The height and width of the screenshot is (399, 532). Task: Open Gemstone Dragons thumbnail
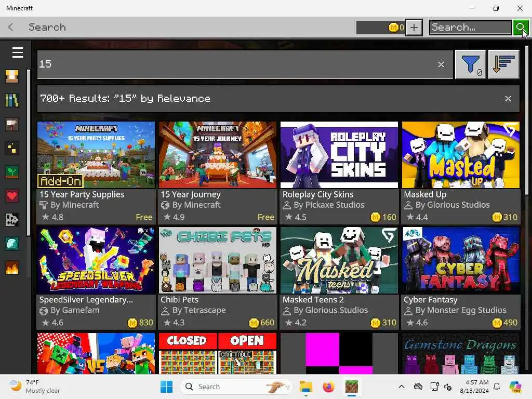click(x=461, y=353)
